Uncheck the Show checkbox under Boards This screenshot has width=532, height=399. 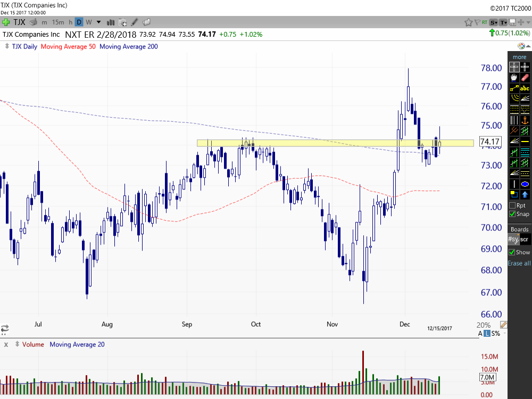[511, 252]
